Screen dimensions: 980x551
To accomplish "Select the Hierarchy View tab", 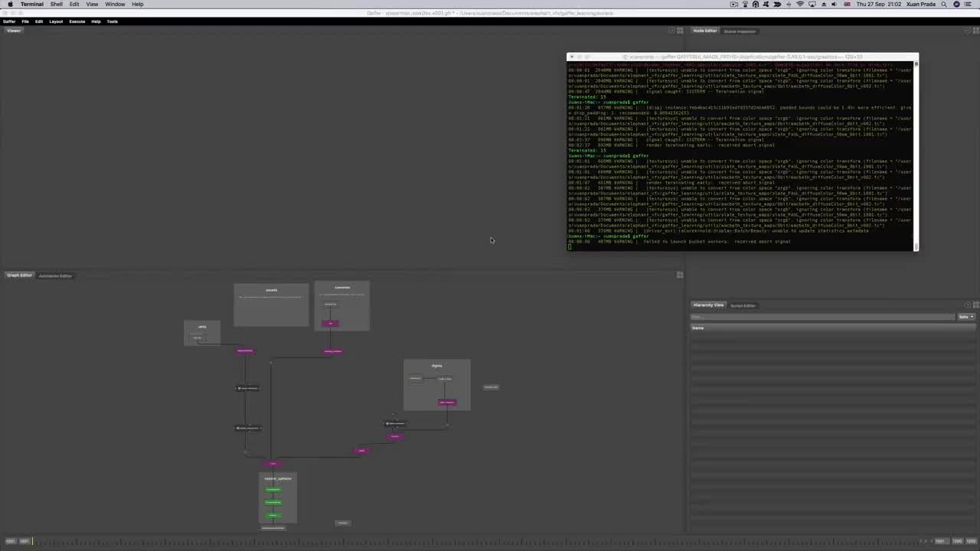I will 708,305.
